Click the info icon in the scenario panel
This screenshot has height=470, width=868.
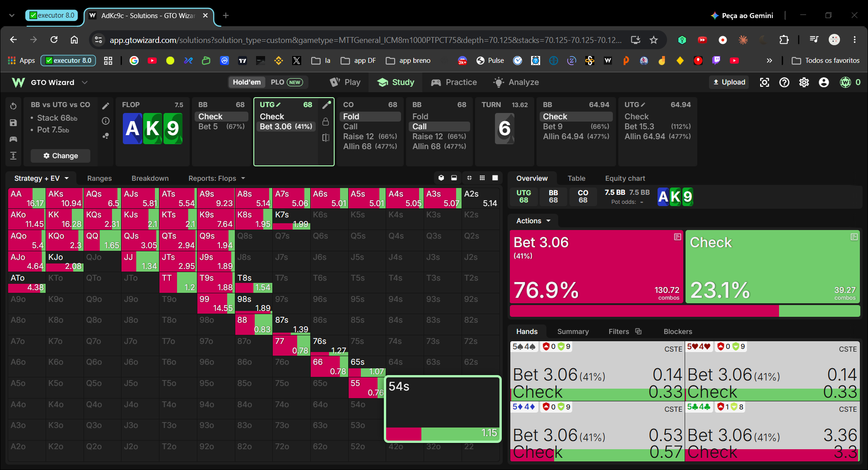pyautogui.click(x=106, y=121)
